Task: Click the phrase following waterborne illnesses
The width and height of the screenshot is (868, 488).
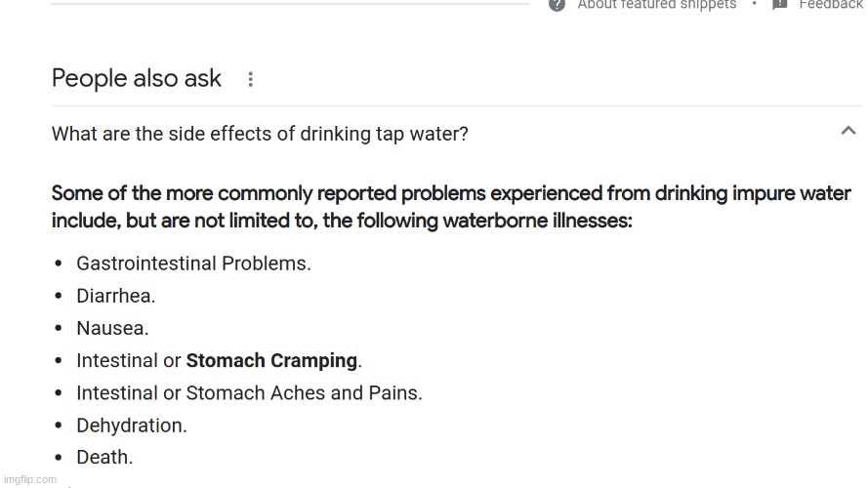Action: 476,221
